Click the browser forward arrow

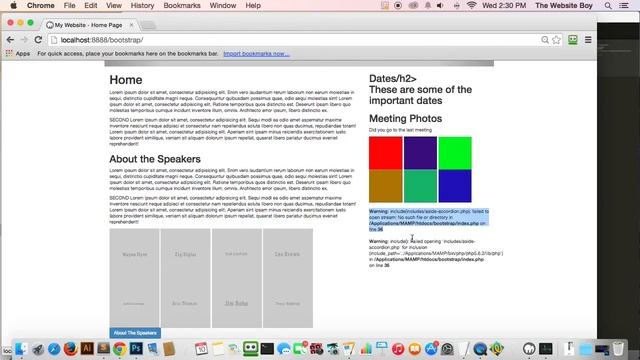[x=24, y=40]
